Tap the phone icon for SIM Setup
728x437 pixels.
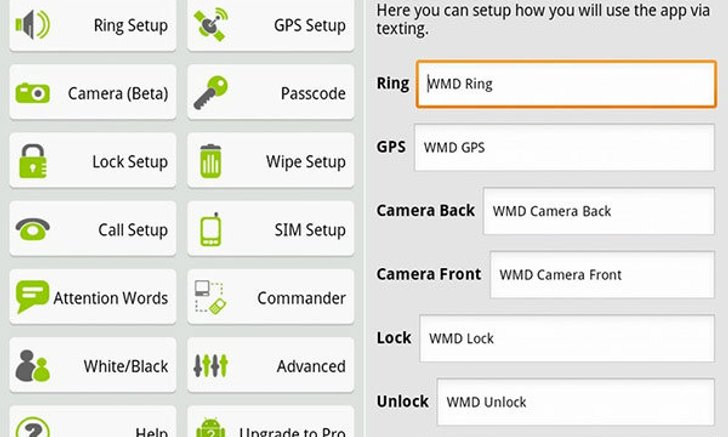[x=211, y=229]
